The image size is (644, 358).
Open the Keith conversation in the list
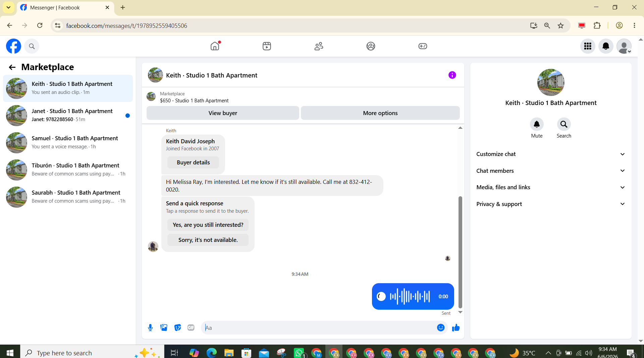[68, 88]
